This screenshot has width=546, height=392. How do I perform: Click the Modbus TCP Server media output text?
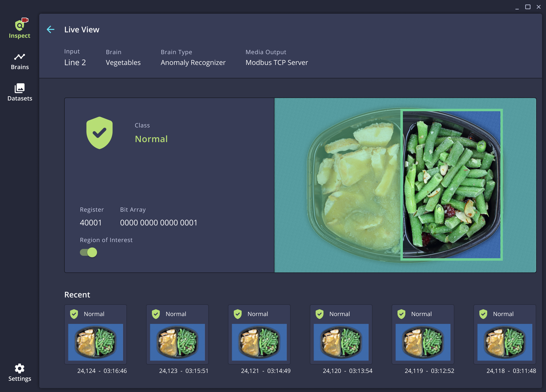(x=276, y=62)
